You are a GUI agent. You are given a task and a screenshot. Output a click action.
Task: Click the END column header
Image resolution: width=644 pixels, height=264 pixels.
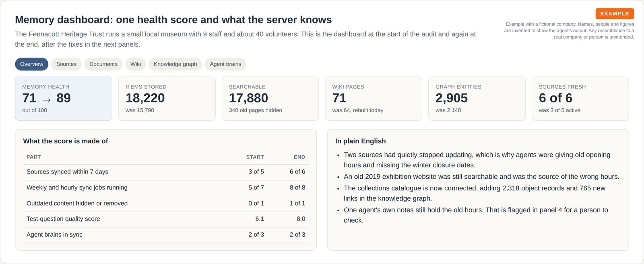(299, 157)
